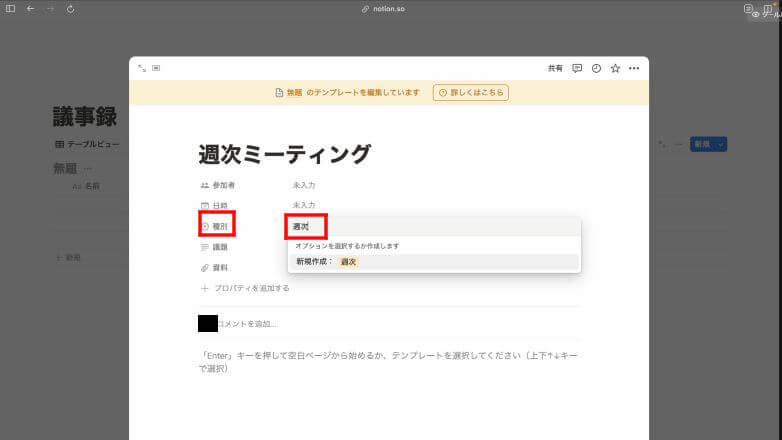The width and height of the screenshot is (782, 440).
Task: Click the 議事録 database title behind
Action: (85, 117)
